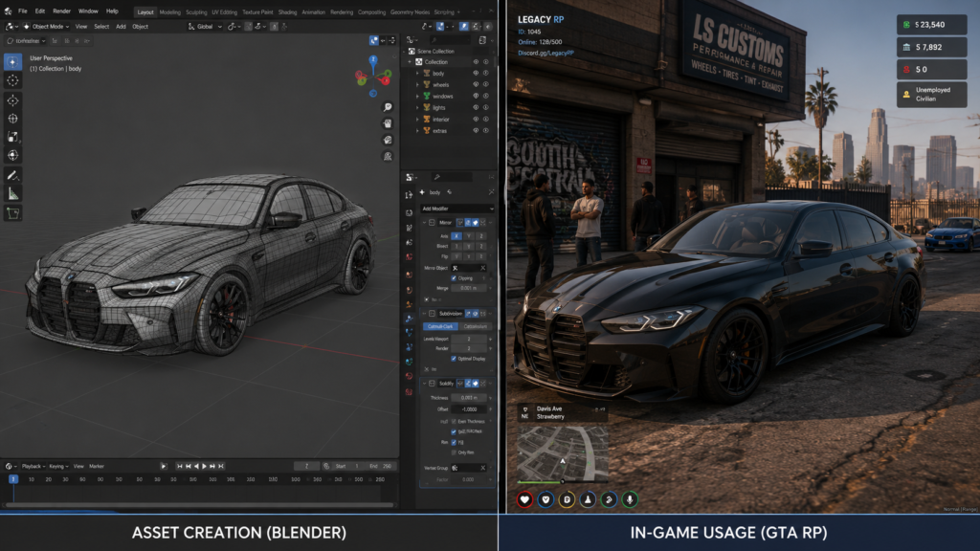
Task: Expand the body collection in outliner
Action: (x=417, y=73)
